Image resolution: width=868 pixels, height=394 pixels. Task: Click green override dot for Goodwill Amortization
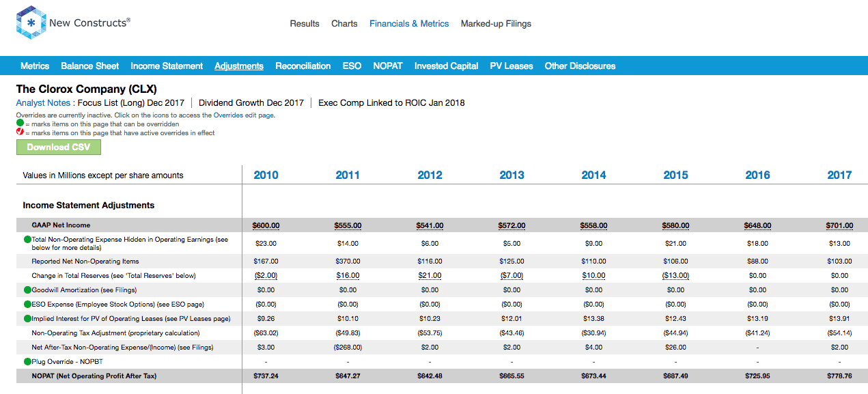[27, 290]
